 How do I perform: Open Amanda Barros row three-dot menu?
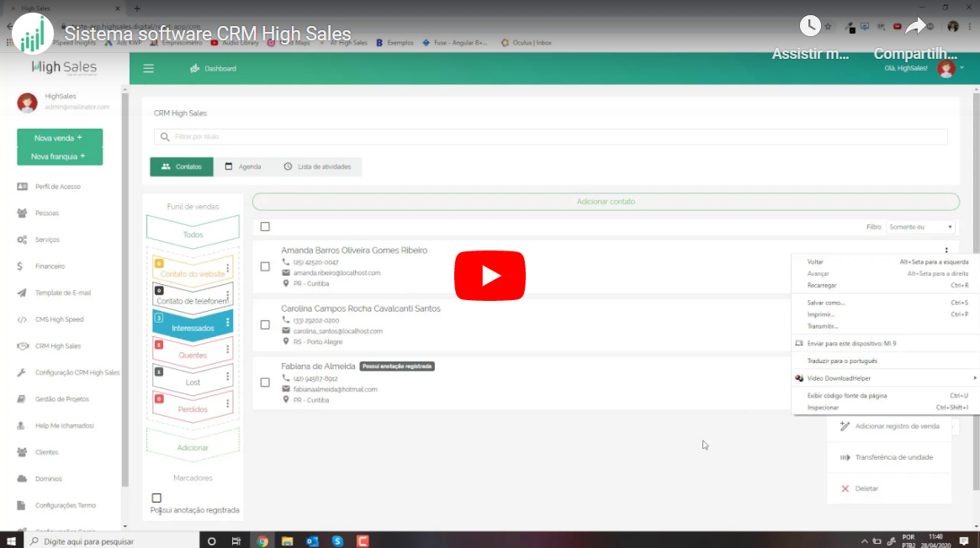[x=946, y=250]
